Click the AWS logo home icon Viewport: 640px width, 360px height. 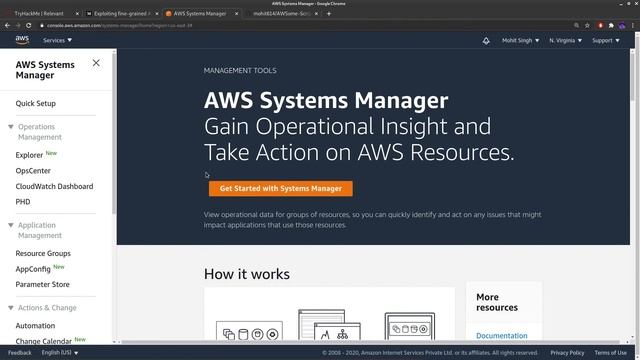(x=22, y=40)
